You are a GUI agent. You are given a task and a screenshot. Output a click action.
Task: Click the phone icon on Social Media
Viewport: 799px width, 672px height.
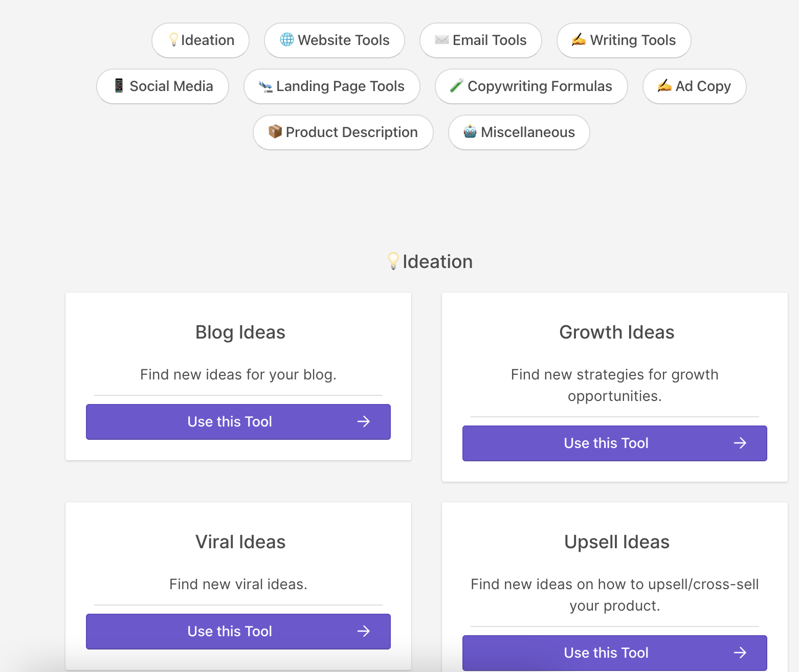click(x=119, y=86)
